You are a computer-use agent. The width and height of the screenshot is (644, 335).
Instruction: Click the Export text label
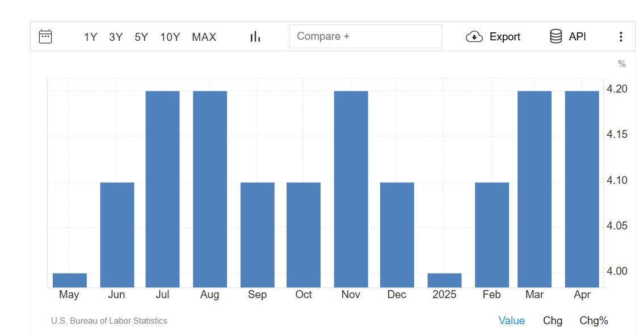point(504,37)
